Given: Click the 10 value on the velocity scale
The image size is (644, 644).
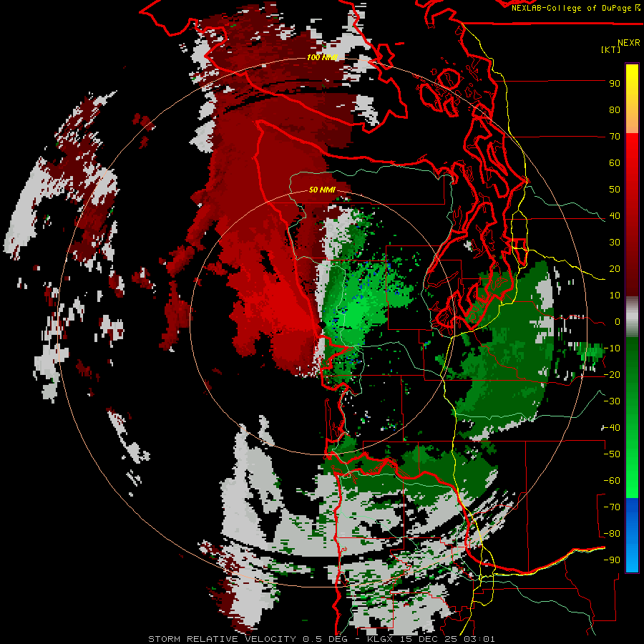Looking at the screenshot, I should coord(615,296).
